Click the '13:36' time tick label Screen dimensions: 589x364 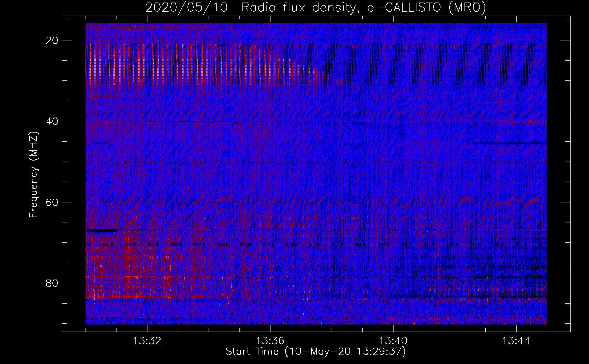270,341
